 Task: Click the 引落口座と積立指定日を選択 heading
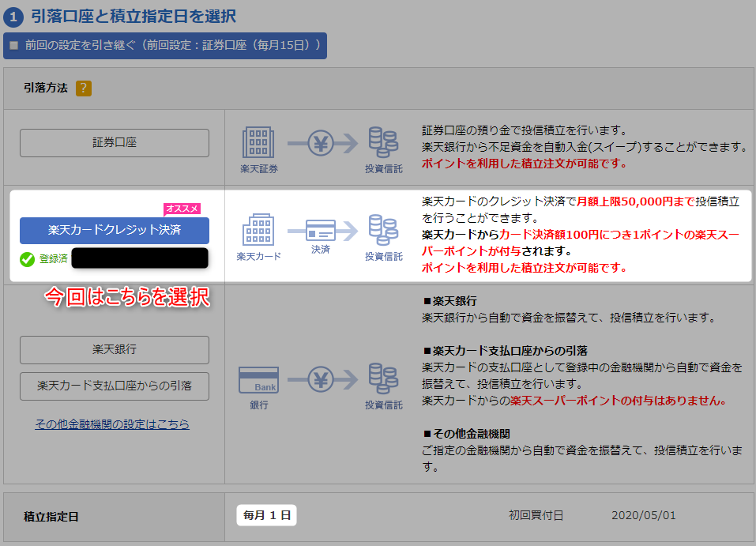click(x=134, y=17)
